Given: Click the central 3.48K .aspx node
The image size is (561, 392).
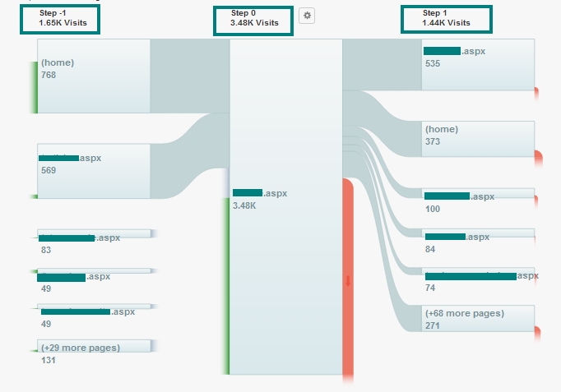Looking at the screenshot, I should (285, 205).
